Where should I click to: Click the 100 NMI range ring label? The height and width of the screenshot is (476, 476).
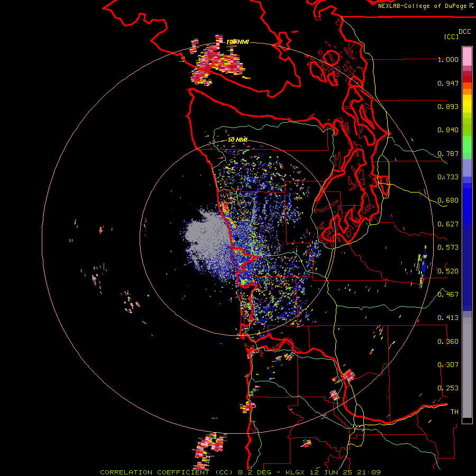[x=237, y=42]
